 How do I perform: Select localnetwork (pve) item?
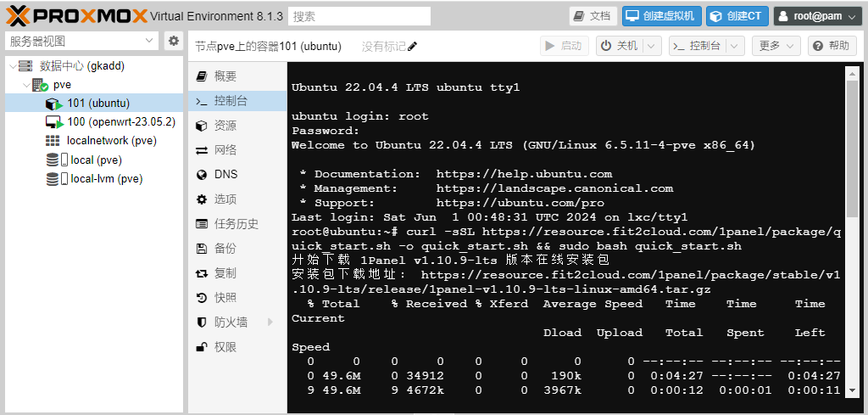tap(94, 141)
